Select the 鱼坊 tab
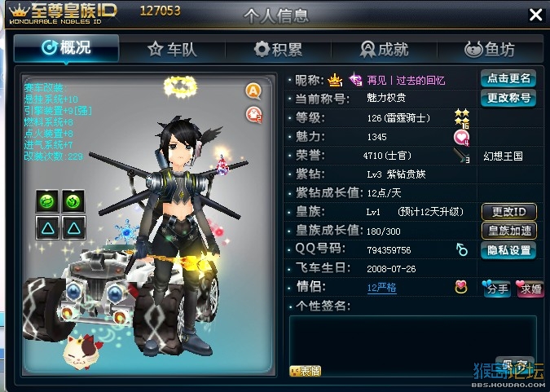Screen dimensions: 550x392 click(490, 49)
